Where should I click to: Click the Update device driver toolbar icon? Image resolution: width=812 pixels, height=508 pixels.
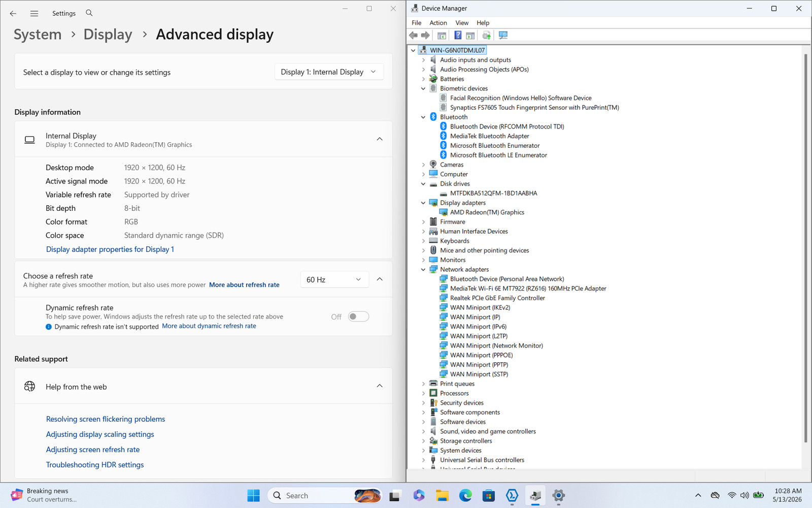tap(487, 35)
